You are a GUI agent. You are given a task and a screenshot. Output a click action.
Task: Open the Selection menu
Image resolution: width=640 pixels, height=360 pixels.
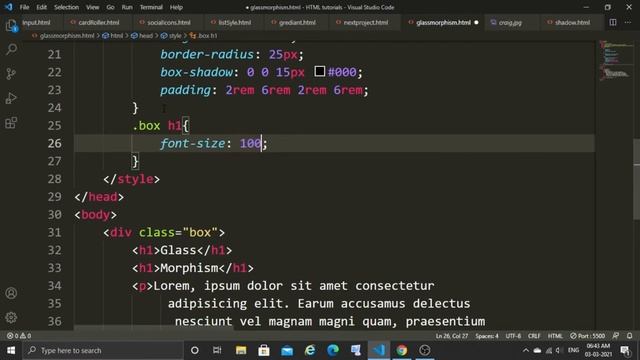(x=67, y=7)
